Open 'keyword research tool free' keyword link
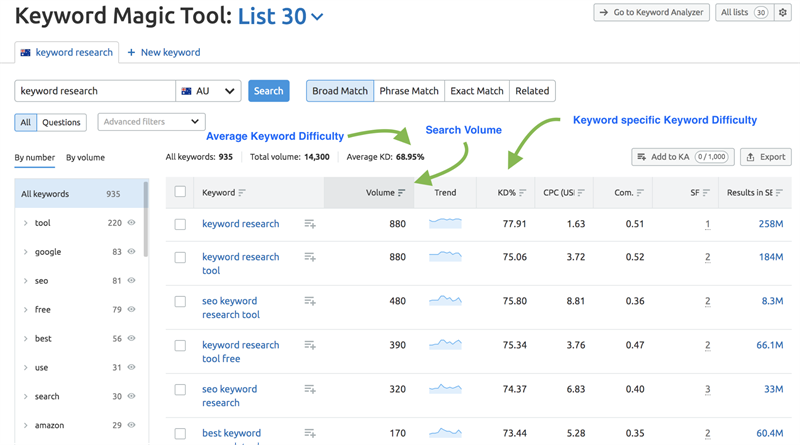The height and width of the screenshot is (445, 800). pos(240,352)
